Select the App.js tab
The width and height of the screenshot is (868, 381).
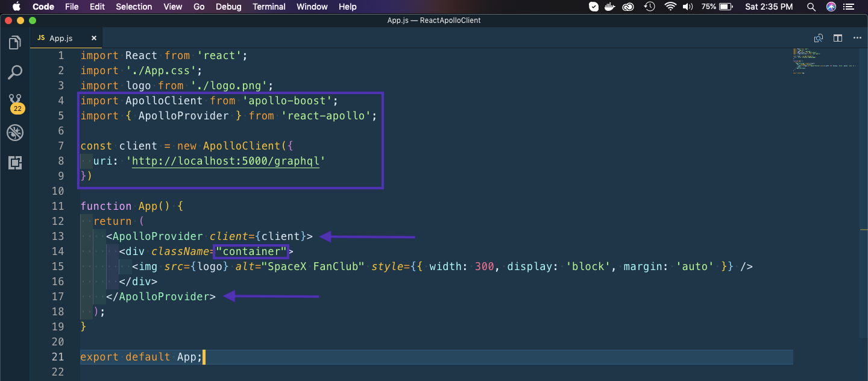coord(67,38)
